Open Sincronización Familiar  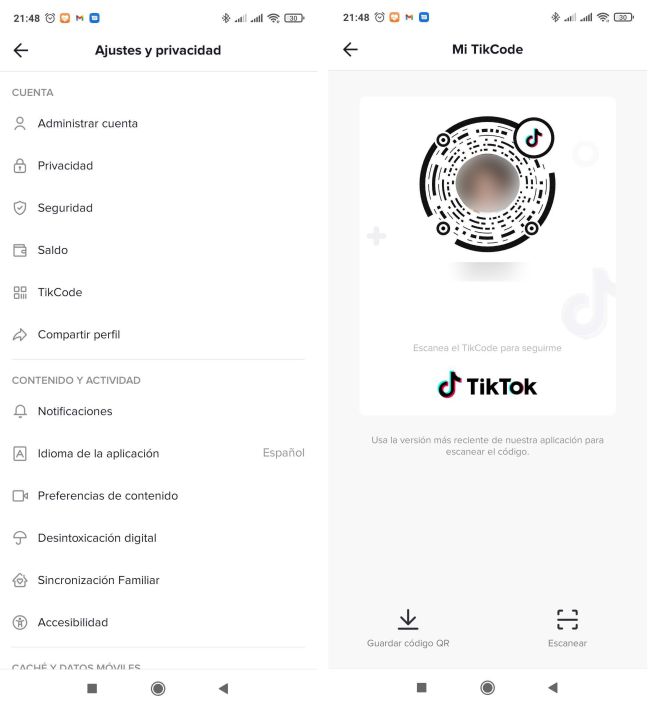point(158,580)
